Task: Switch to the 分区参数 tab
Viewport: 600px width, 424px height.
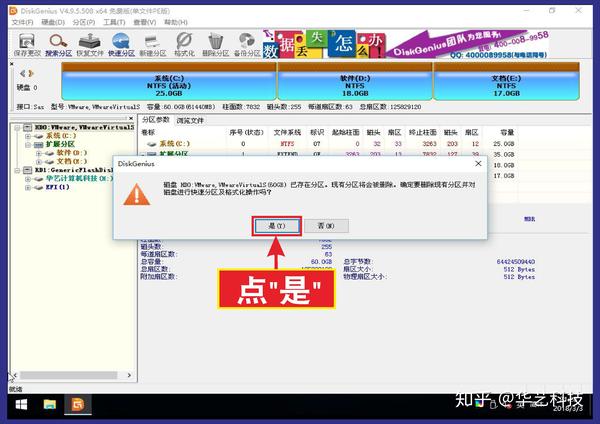Action: point(155,120)
